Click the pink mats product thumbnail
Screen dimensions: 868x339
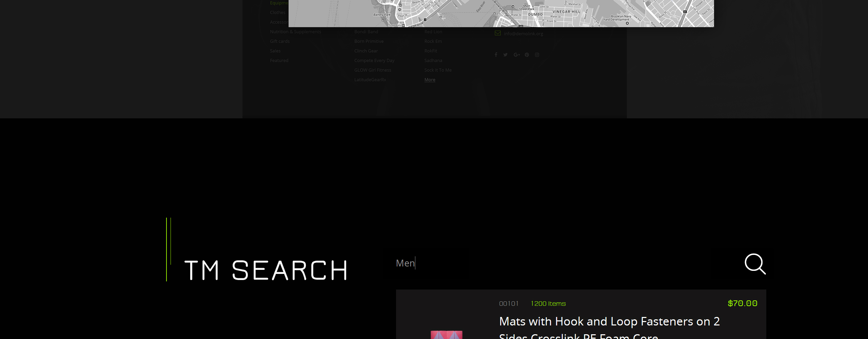(447, 335)
